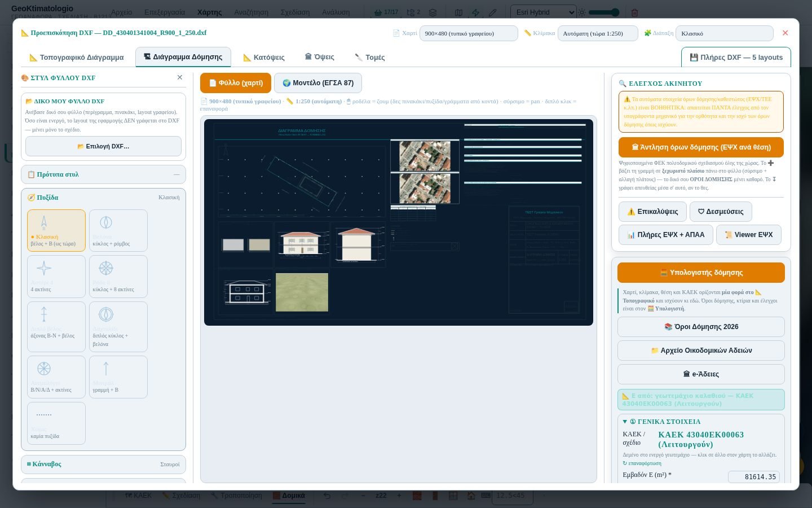Screen dimensions: 812x508
Task: Close the ΣΤΥΛ ΦΥΛΛΟΥ DXF panel
Action: [180, 77]
